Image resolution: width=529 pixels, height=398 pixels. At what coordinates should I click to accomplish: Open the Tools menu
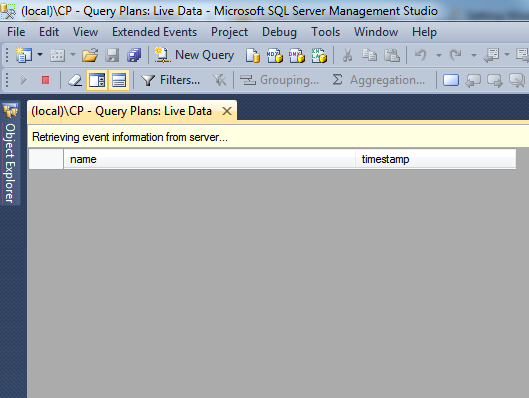coord(325,32)
